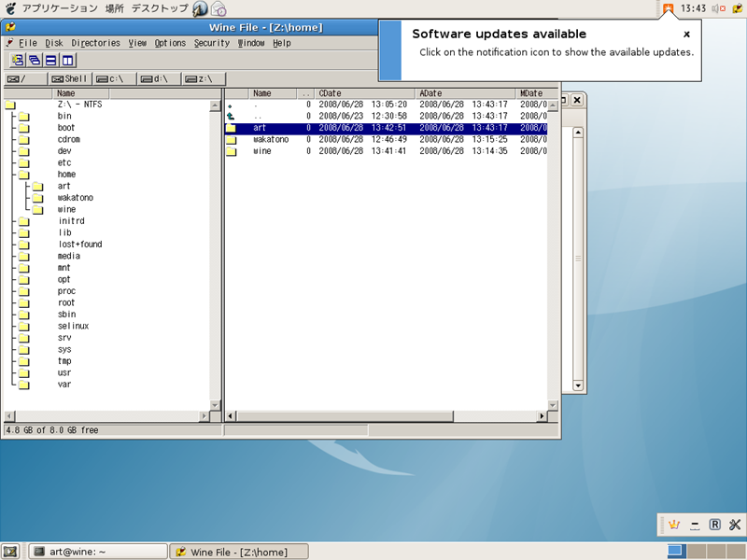The width and height of the screenshot is (747, 560).
Task: Select the sys folder in tree
Action: pos(64,349)
